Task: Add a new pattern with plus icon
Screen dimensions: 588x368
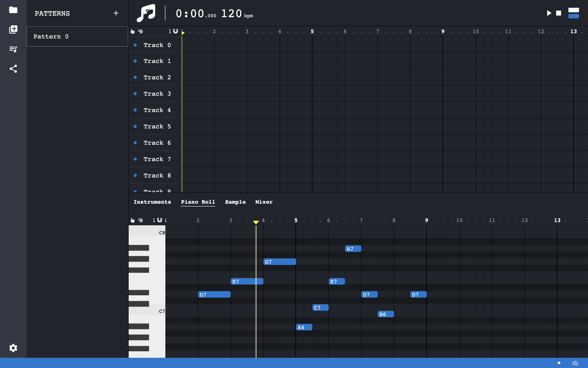Action: coord(116,13)
